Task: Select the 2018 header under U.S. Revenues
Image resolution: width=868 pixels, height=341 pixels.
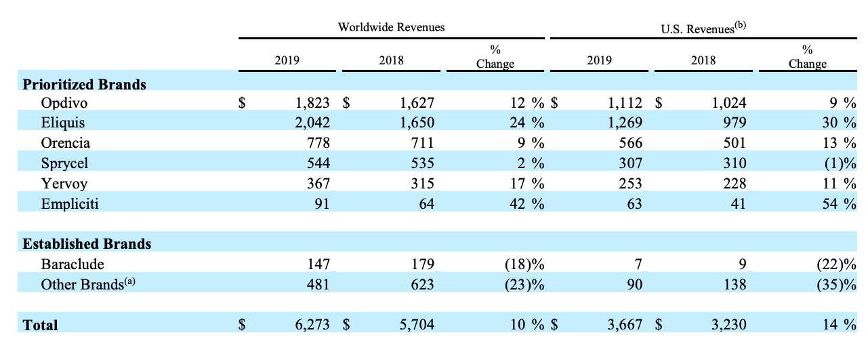Action: point(703,60)
